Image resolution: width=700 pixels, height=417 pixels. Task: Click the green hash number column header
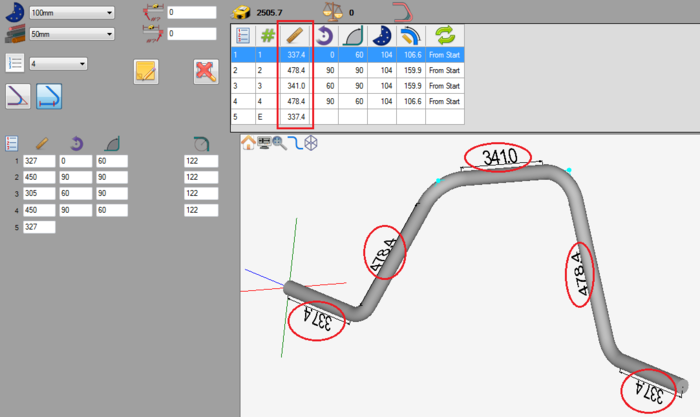[268, 36]
